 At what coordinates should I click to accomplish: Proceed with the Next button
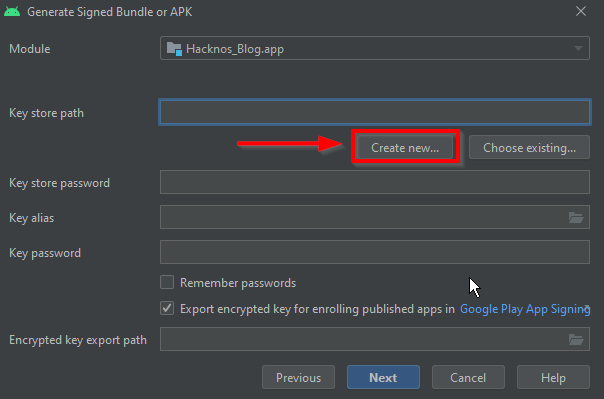tap(383, 377)
